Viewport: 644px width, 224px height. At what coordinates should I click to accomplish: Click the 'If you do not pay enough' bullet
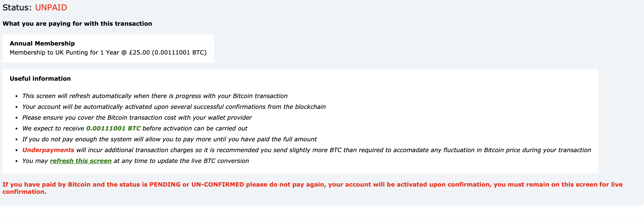(x=169, y=139)
